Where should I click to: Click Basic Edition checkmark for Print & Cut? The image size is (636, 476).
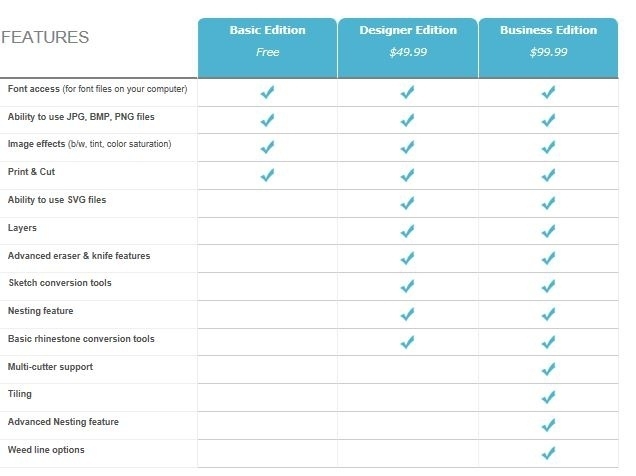pos(267,175)
